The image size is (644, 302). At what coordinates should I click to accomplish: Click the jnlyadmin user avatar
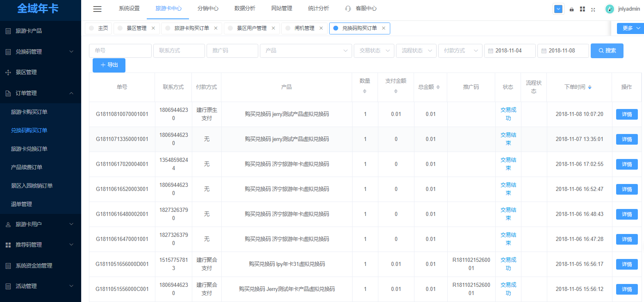(610, 9)
